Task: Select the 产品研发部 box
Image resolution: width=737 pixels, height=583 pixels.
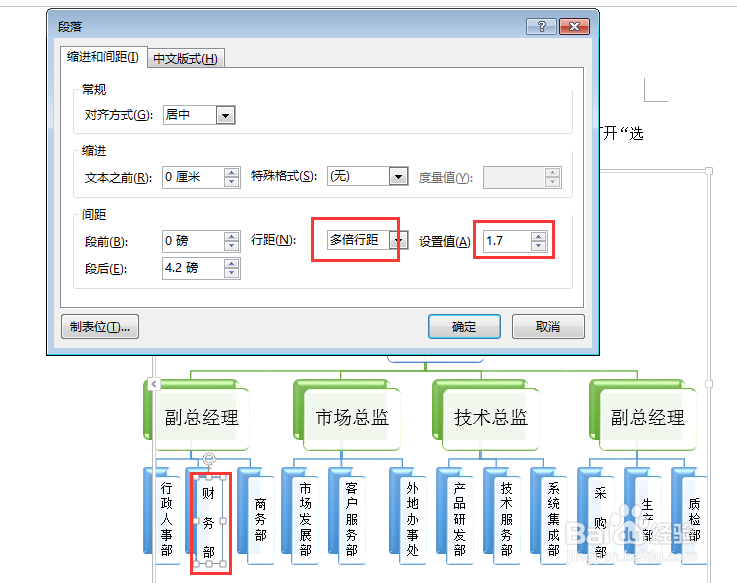Action: coord(460,519)
